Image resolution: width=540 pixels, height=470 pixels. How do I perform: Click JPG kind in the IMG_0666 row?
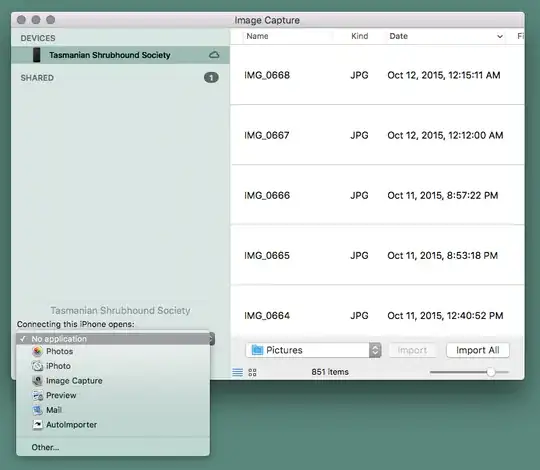359,195
